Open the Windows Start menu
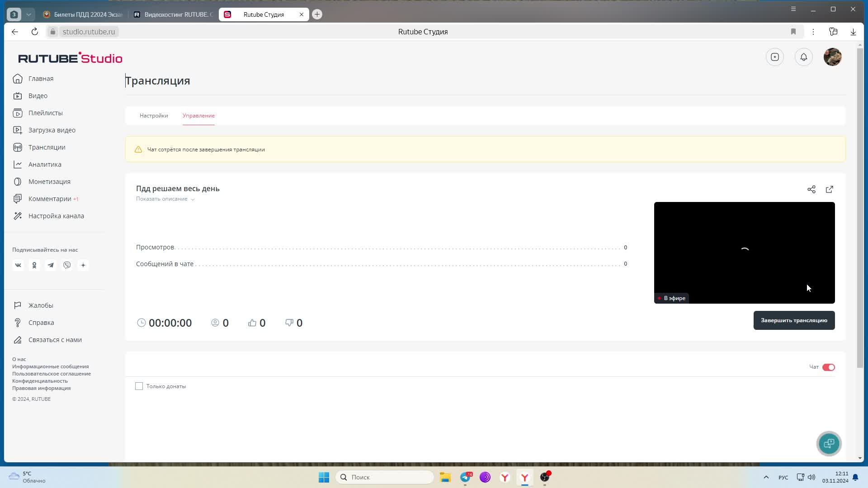868x488 pixels. point(324,477)
